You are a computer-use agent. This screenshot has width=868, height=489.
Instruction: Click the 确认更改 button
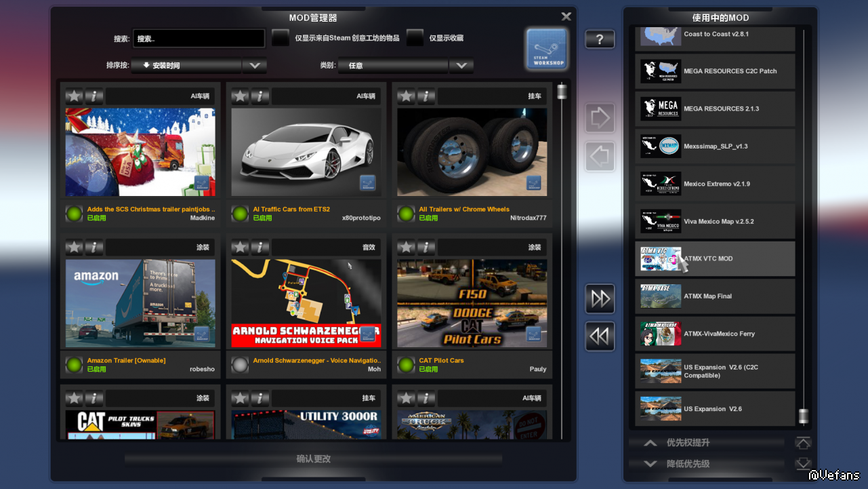click(x=313, y=459)
